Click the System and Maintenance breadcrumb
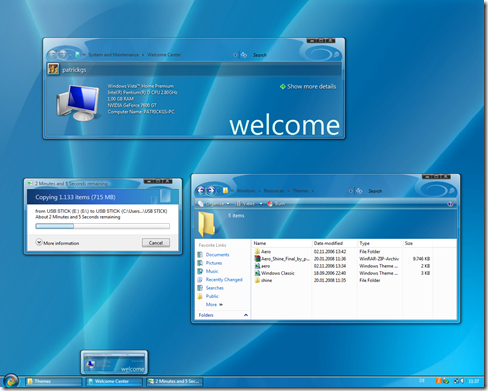Viewport: 488px width, 391px height. click(113, 55)
